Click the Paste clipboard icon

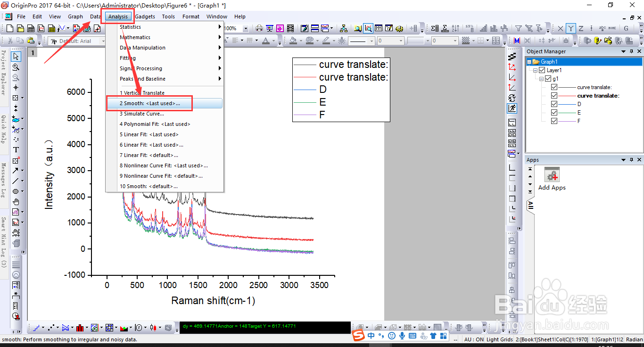point(31,41)
